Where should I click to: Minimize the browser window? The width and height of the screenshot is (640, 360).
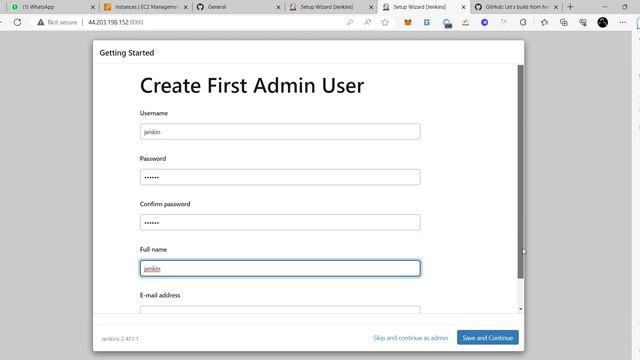click(605, 7)
